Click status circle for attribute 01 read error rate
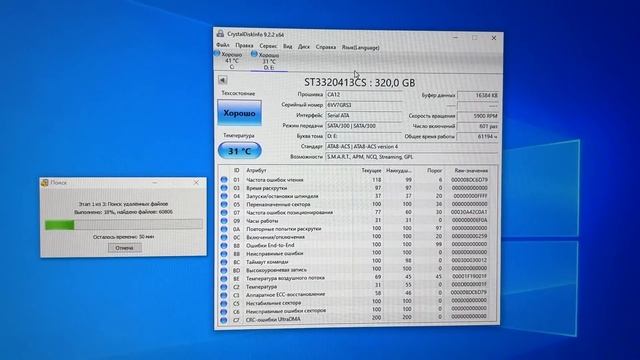The width and height of the screenshot is (640, 360). tap(224, 180)
